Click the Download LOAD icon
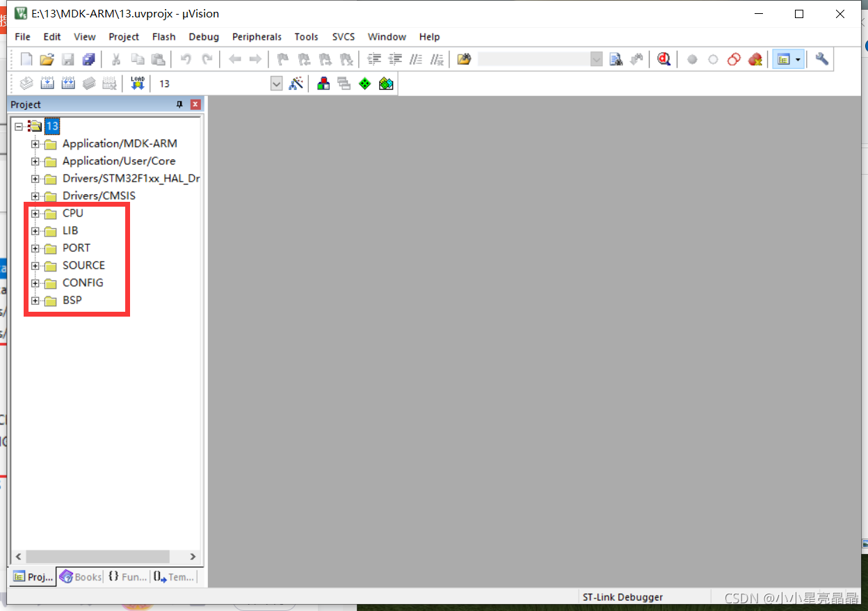Viewport: 868px width, 611px height. (137, 84)
